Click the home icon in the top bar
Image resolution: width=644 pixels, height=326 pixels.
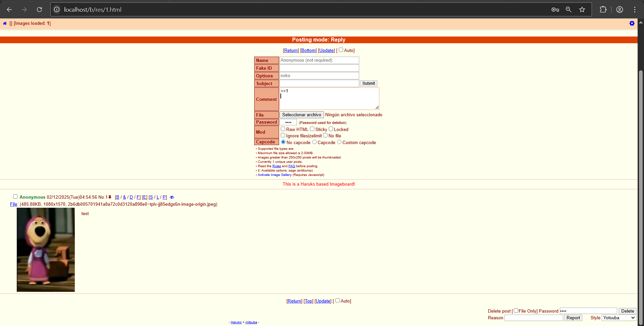[5, 23]
